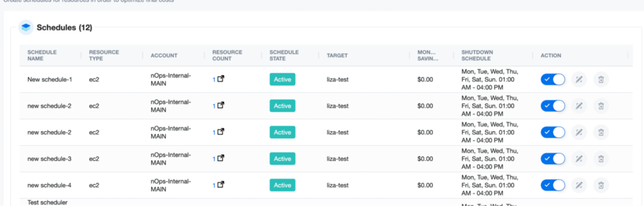Click the Account column header

point(164,55)
